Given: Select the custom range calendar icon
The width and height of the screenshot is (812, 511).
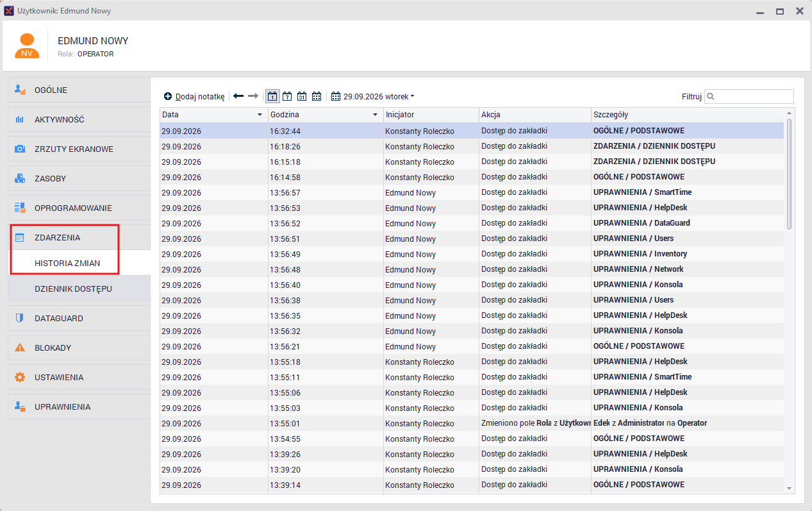Looking at the screenshot, I should (x=317, y=97).
